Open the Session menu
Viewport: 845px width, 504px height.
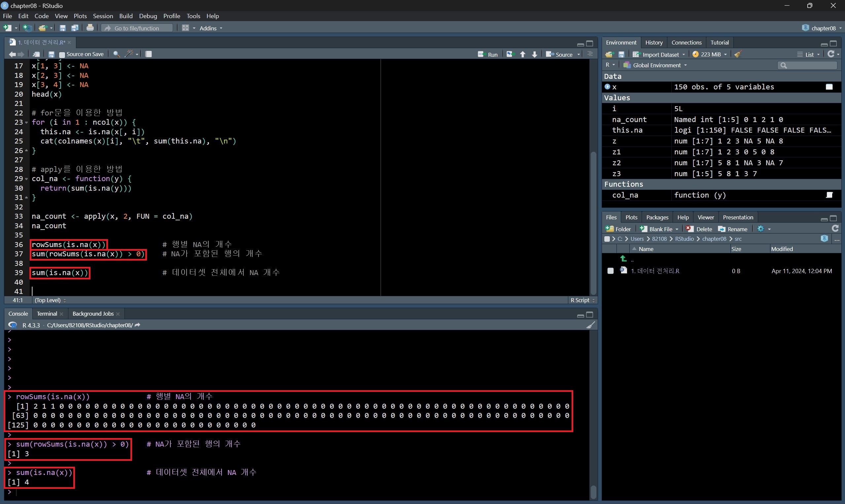coord(103,16)
